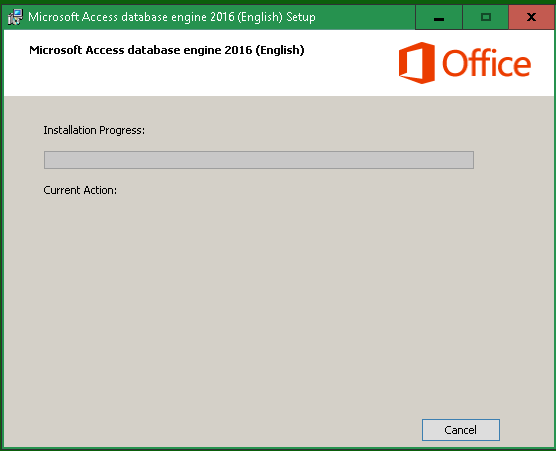
Task: Click the orange Office logo emblem
Action: [x=417, y=63]
